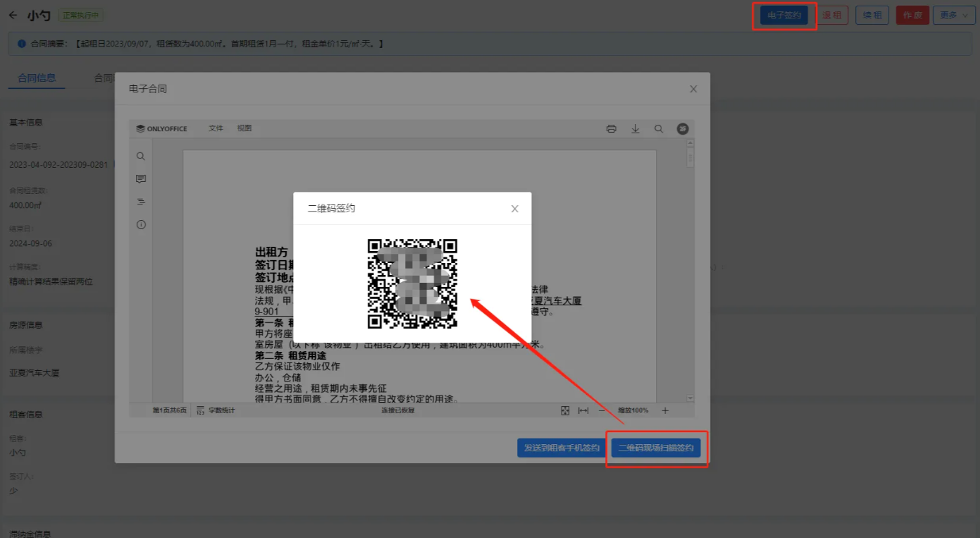Viewport: 980px width, 538px height.
Task: Click the 精确计算结果保留两位 value
Action: point(51,281)
